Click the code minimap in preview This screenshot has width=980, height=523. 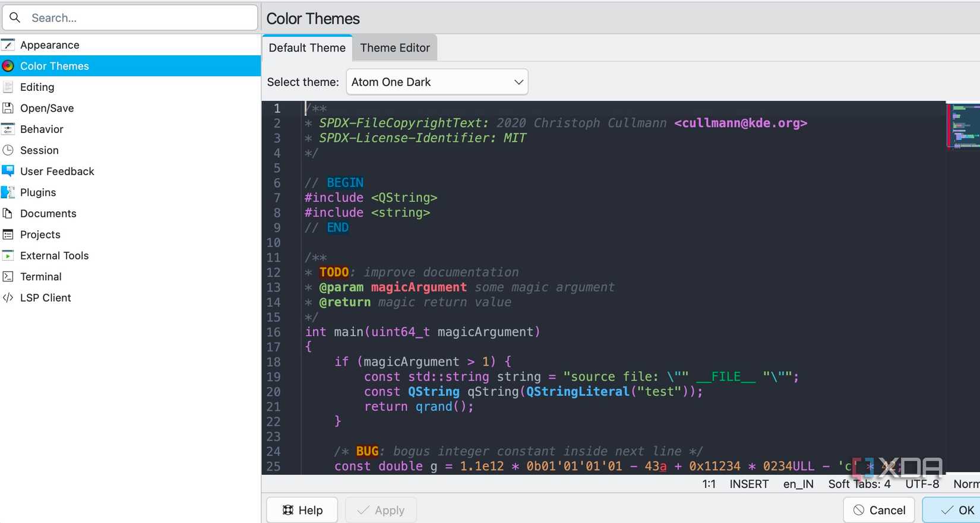pyautogui.click(x=963, y=126)
